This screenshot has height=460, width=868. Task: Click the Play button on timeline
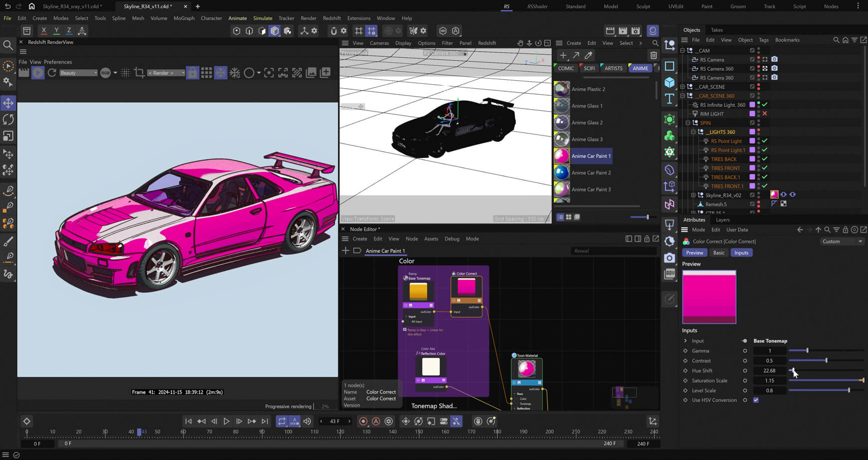coord(226,421)
